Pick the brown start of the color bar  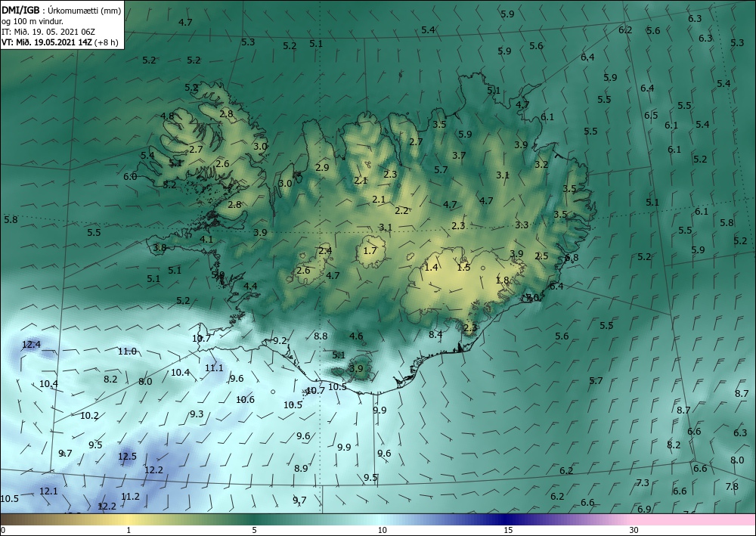[14, 519]
